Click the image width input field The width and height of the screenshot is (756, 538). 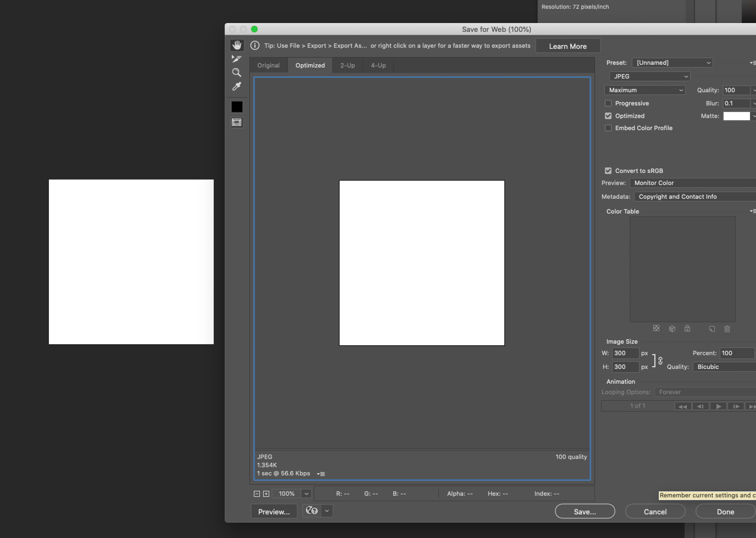(x=625, y=353)
